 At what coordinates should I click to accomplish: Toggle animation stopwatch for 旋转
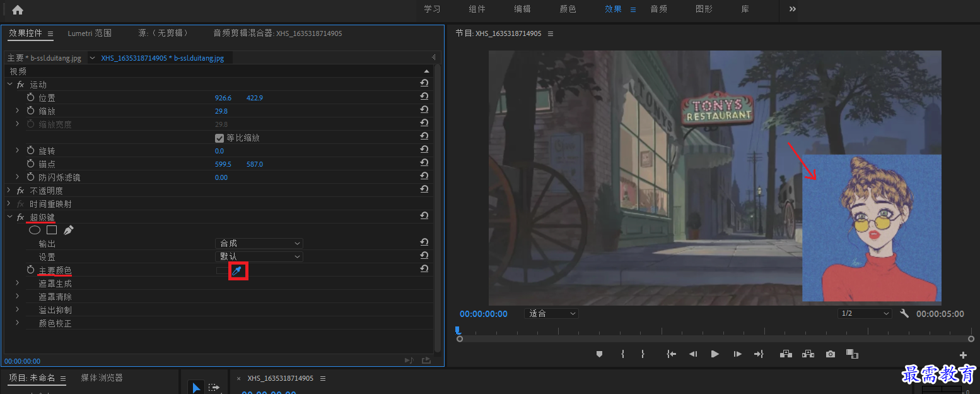[x=30, y=151]
